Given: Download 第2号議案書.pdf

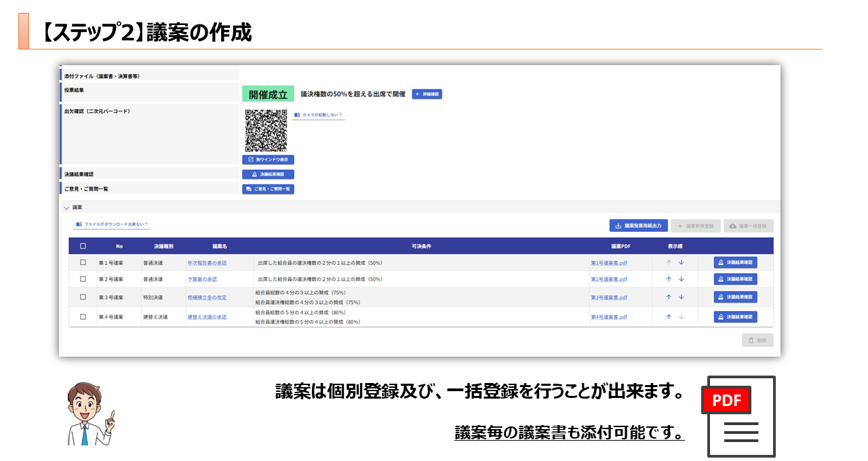Looking at the screenshot, I should [609, 279].
